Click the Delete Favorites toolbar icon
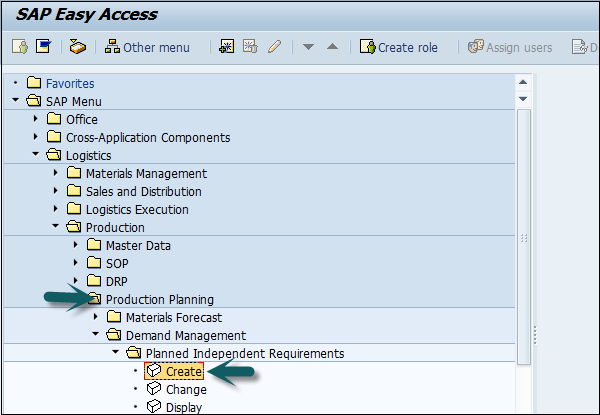The height and width of the screenshot is (415, 600). click(250, 47)
